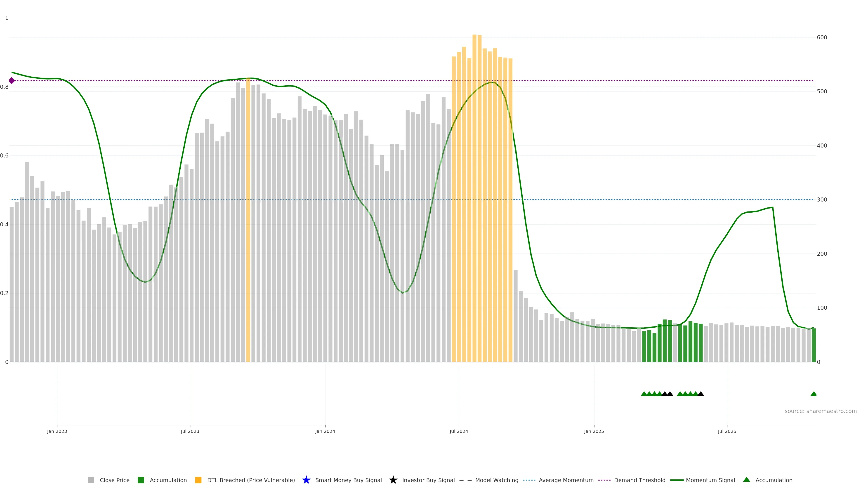Click the rightmost green accumulation bar
Screen dimensions: 868x488
[814, 345]
